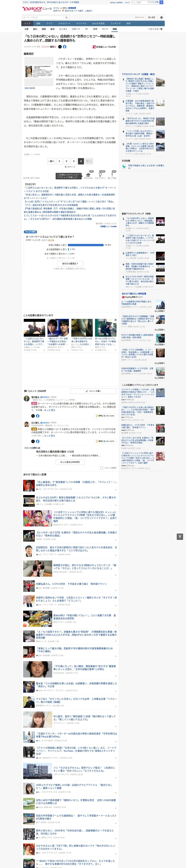The height and width of the screenshot is (868, 186).
Task: Click この記事はいかがでしたか? reaction prompt
Action: pos(69,176)
